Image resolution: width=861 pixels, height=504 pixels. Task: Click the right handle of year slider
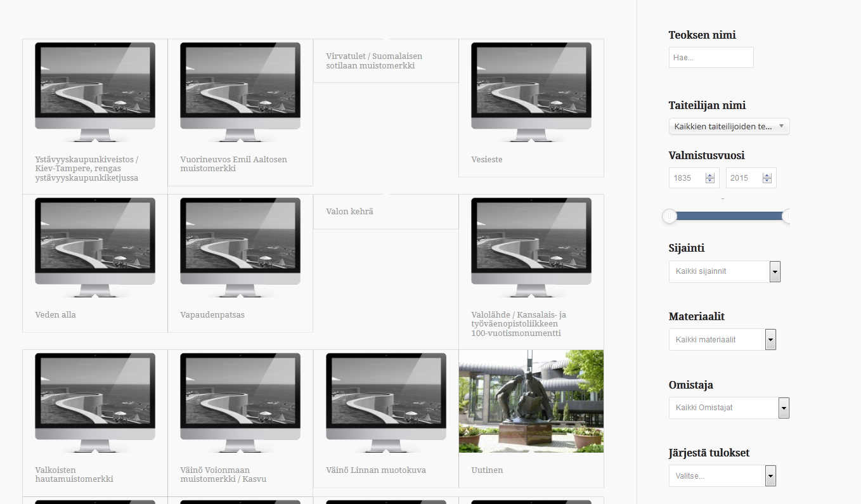787,216
